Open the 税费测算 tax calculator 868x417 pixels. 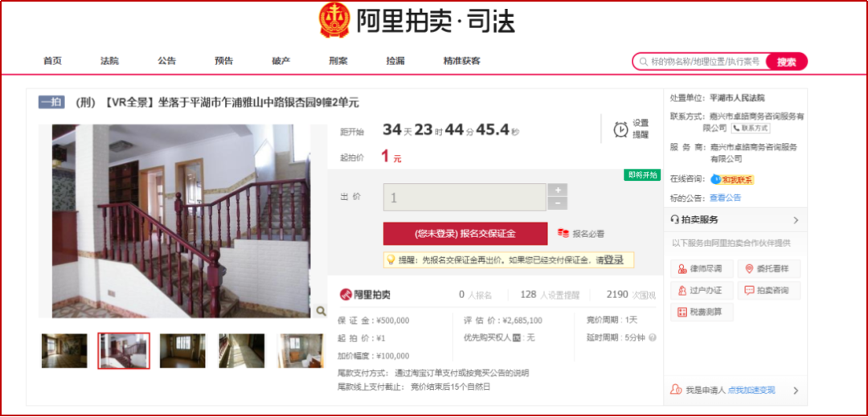(x=702, y=312)
